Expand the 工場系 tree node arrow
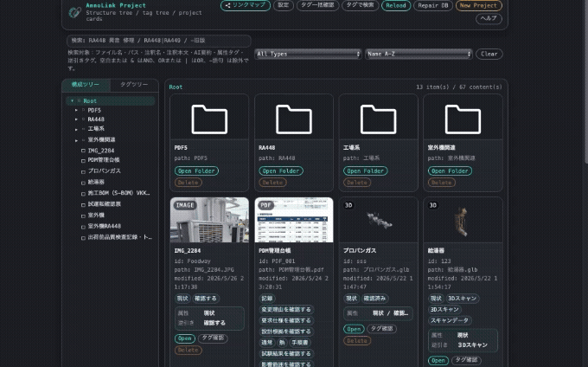 (76, 130)
